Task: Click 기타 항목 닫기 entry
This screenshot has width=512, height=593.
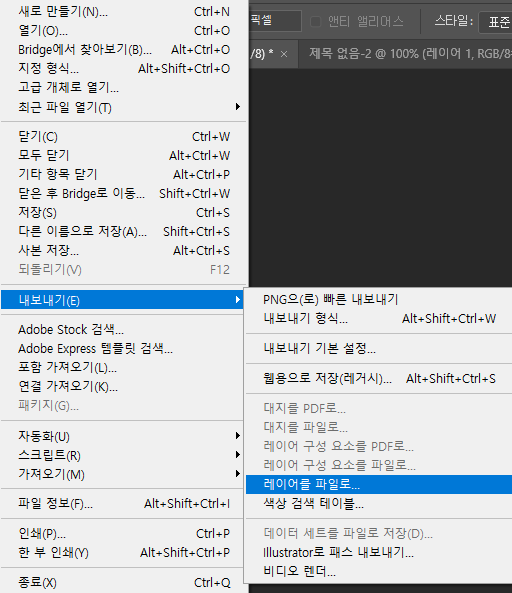Action: (124, 174)
